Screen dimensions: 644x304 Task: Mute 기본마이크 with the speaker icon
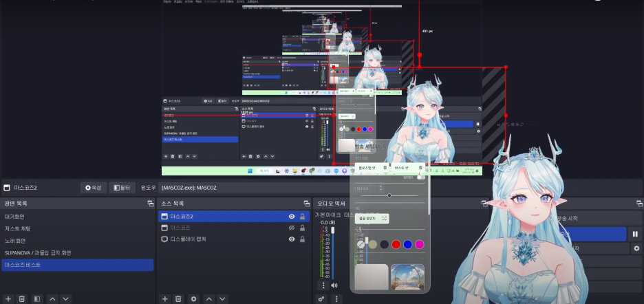(x=334, y=285)
